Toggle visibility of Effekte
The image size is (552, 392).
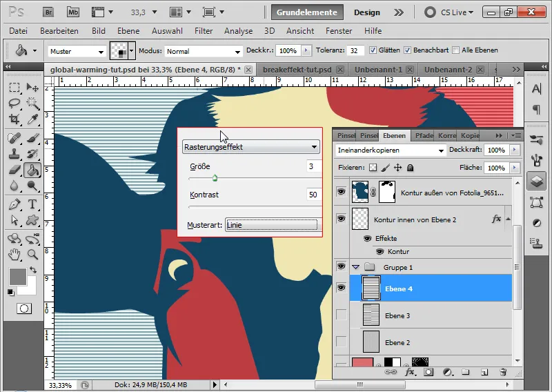(x=367, y=238)
